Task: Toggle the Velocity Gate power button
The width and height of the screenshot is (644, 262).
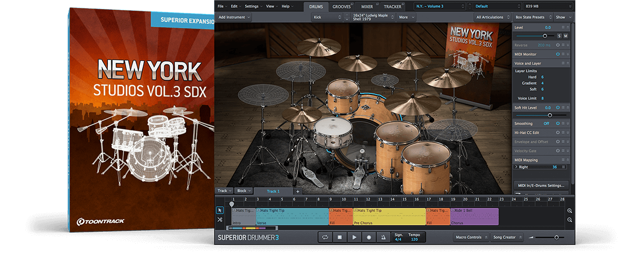Action: 558,151
